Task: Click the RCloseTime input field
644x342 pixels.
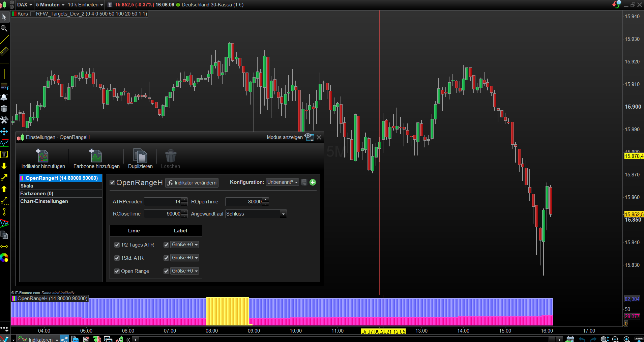Action: 163,214
